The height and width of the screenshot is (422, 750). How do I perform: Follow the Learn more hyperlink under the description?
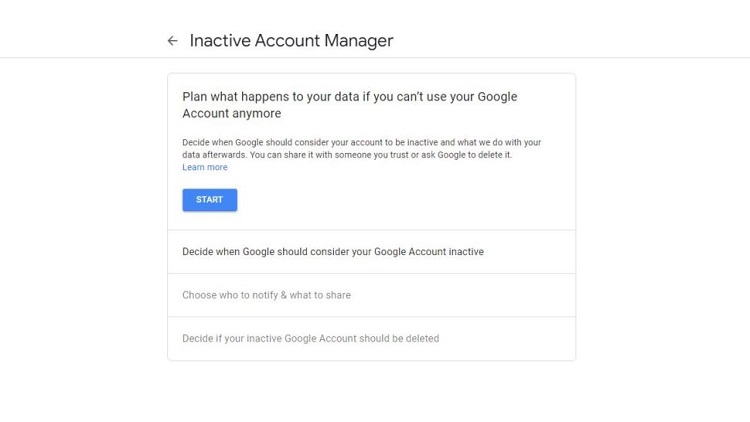pyautogui.click(x=204, y=168)
